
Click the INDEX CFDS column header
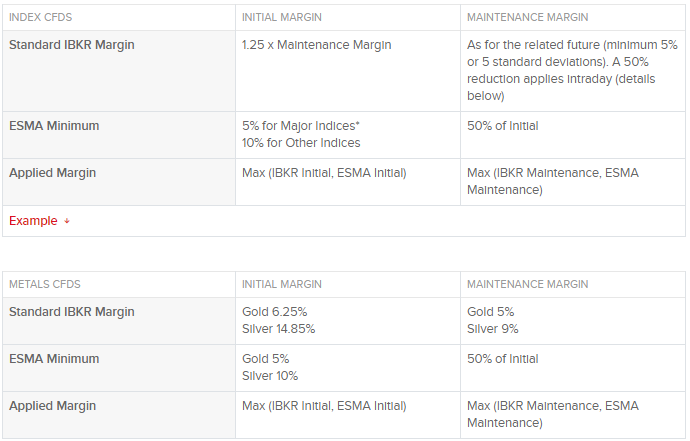(x=40, y=17)
